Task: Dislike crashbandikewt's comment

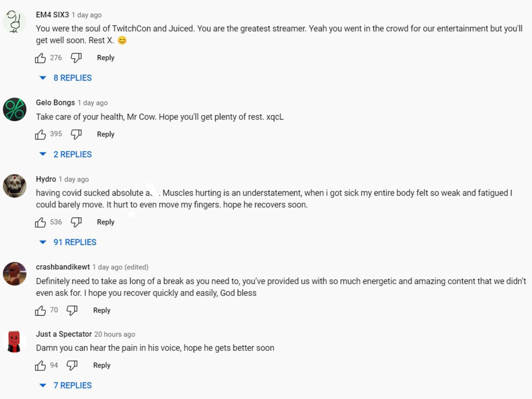Action: point(72,311)
